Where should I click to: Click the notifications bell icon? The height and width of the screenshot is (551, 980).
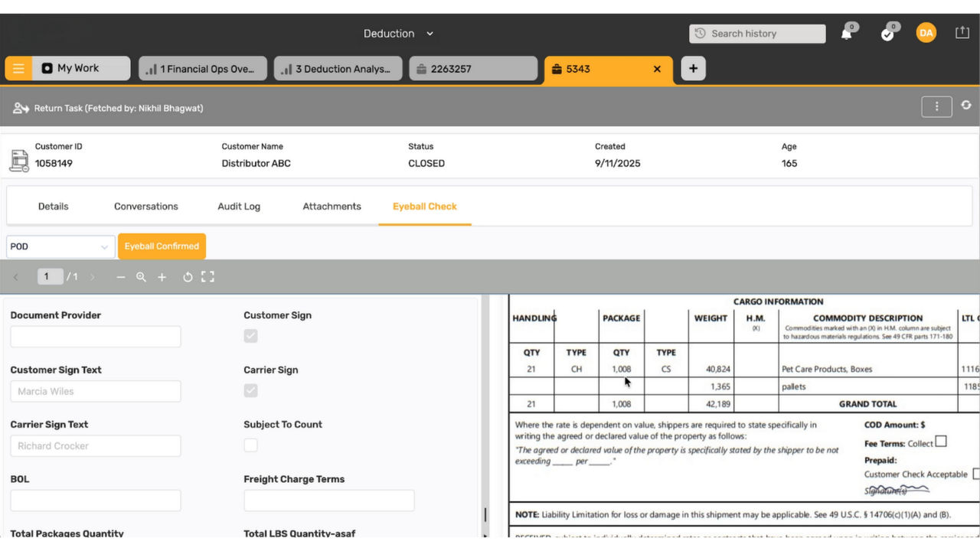(x=847, y=34)
